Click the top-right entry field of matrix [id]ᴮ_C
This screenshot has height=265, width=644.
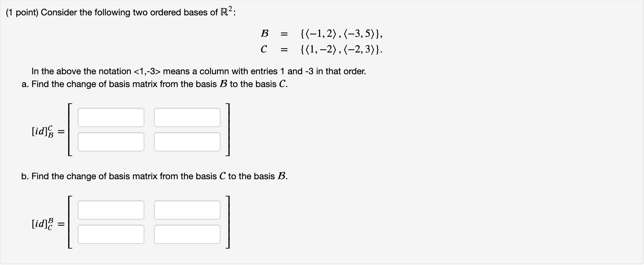coord(187,210)
